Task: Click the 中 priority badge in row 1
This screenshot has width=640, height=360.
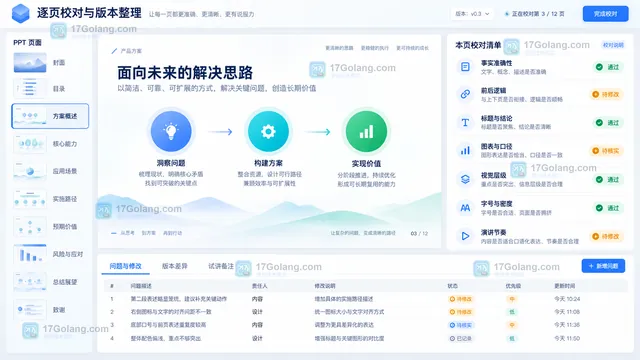Action: pyautogui.click(x=512, y=299)
